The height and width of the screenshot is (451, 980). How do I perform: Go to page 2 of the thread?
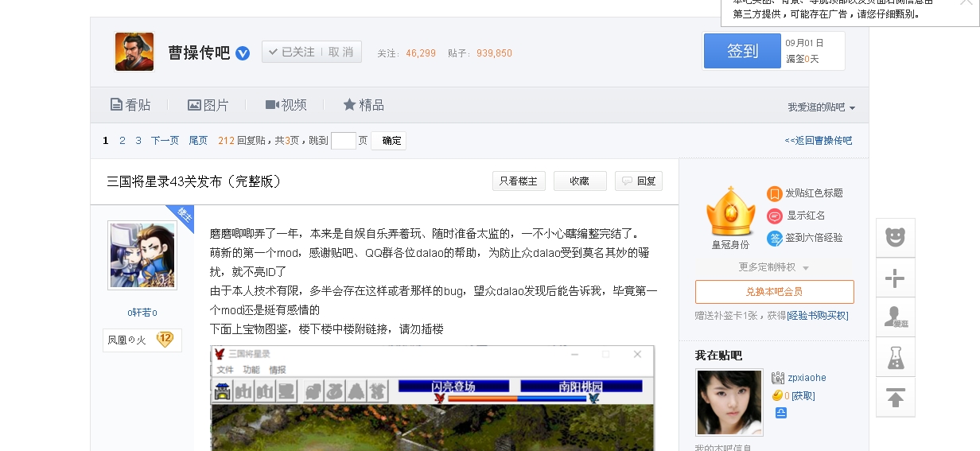122,141
